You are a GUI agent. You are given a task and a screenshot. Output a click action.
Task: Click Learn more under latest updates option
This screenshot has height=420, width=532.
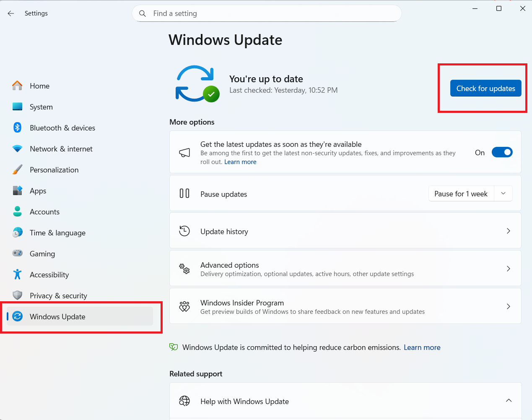(240, 162)
